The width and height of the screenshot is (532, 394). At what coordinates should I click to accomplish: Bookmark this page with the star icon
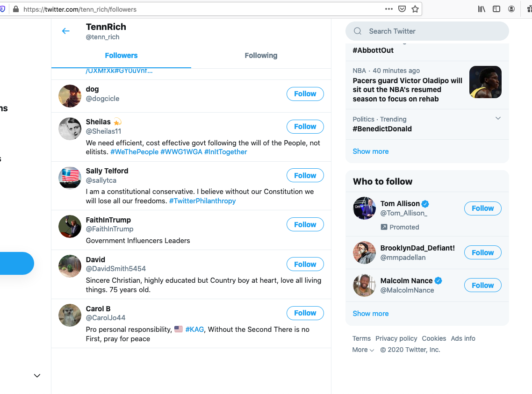tap(415, 9)
